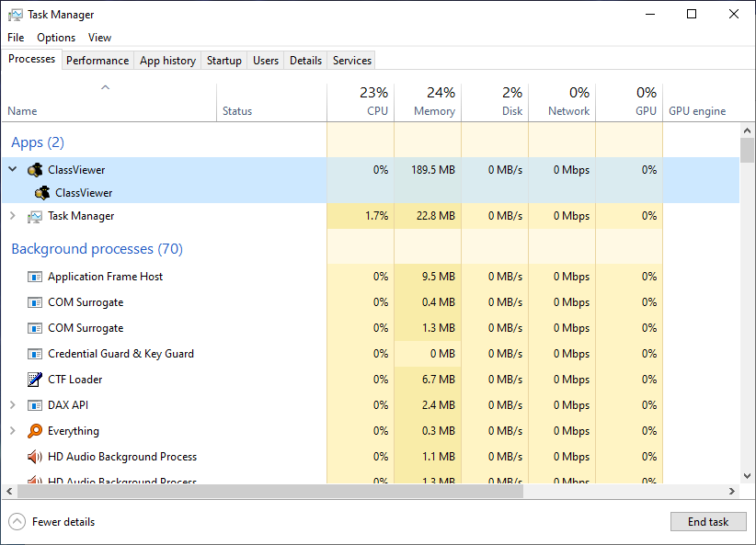Viewport: 756px width, 545px height.
Task: Maximize the Task Manager window
Action: [x=692, y=14]
